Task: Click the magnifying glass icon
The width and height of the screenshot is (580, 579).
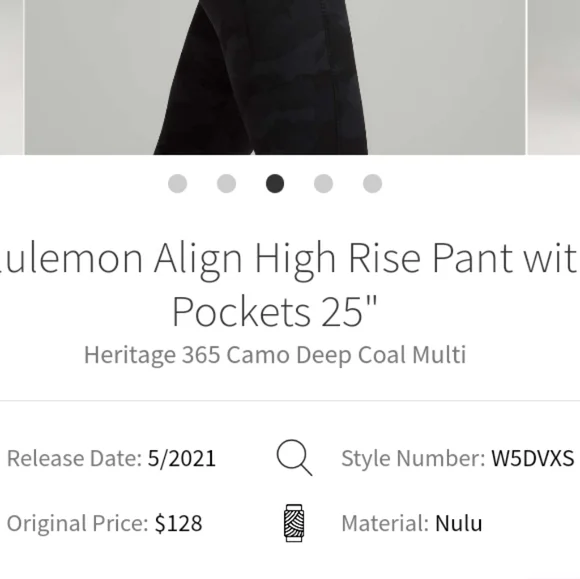Action: click(x=294, y=457)
